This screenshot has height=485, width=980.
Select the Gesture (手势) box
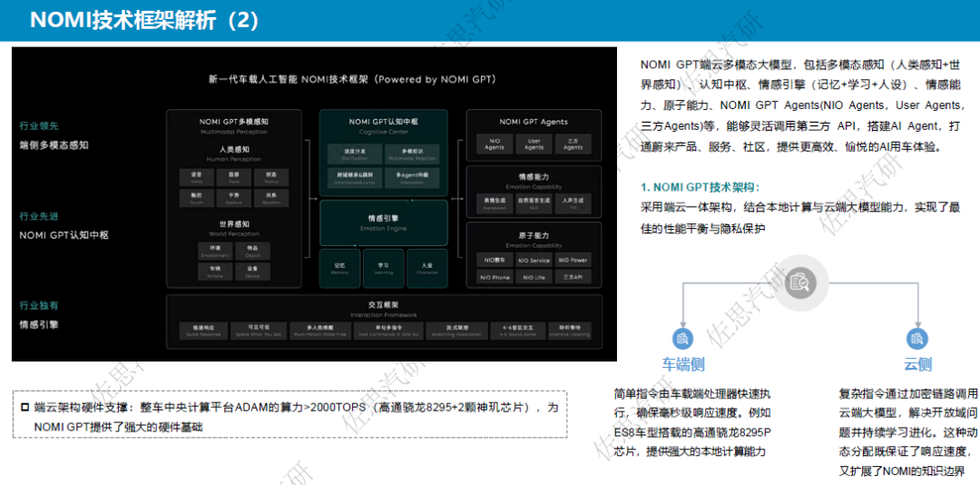234,198
